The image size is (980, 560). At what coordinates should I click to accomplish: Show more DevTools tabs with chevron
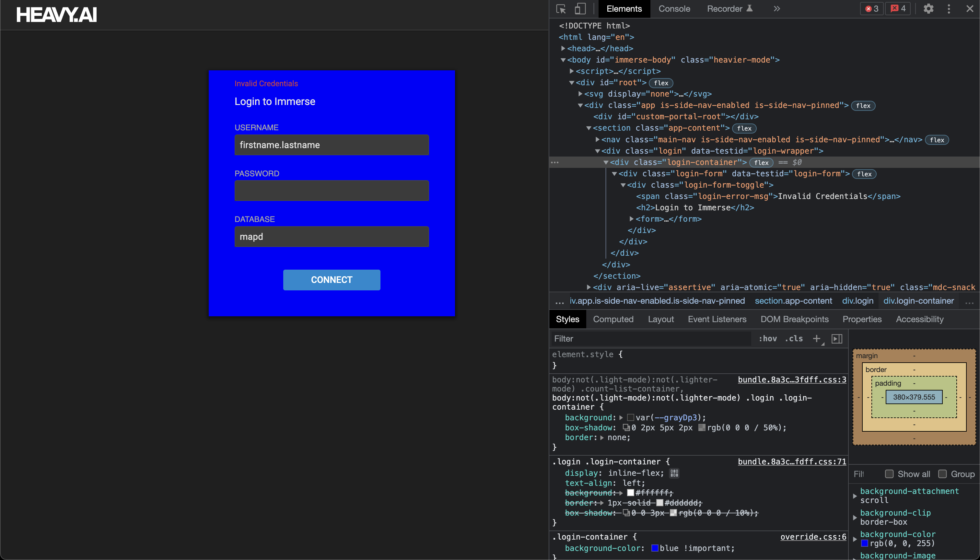tap(776, 8)
